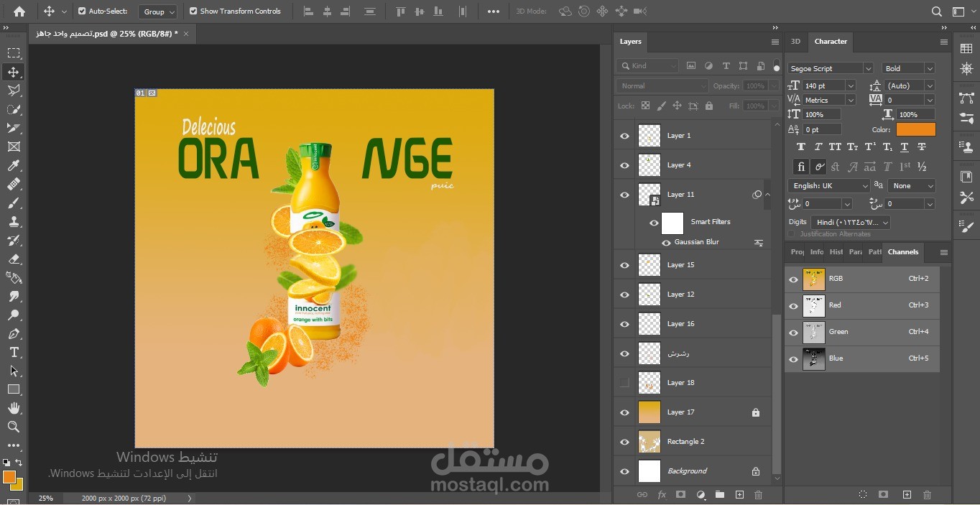The width and height of the screenshot is (980, 505).
Task: Select the Dodge tool
Action: [x=14, y=315]
